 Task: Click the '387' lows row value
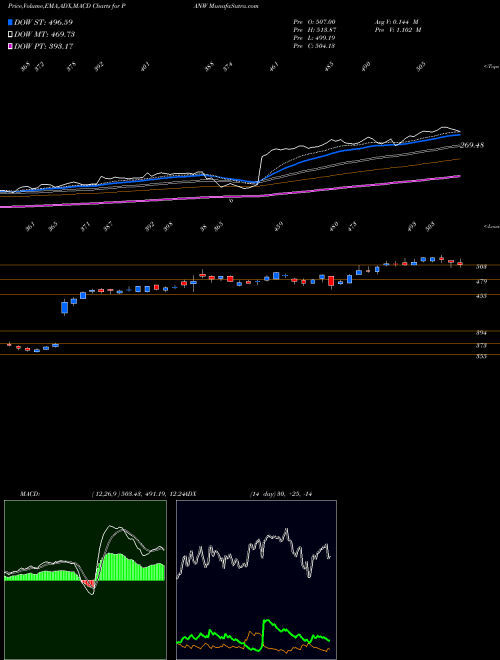point(108,226)
